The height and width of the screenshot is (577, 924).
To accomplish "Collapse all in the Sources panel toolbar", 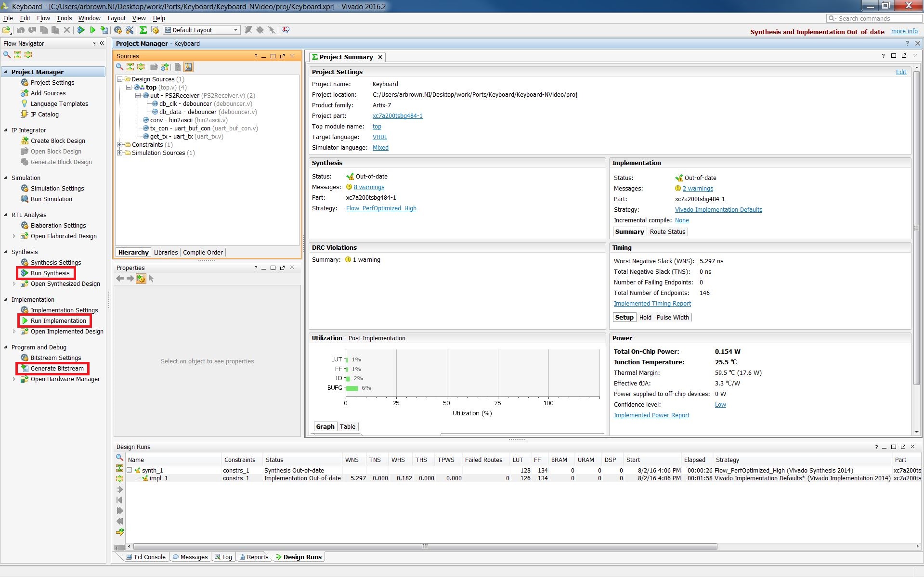I will 130,67.
